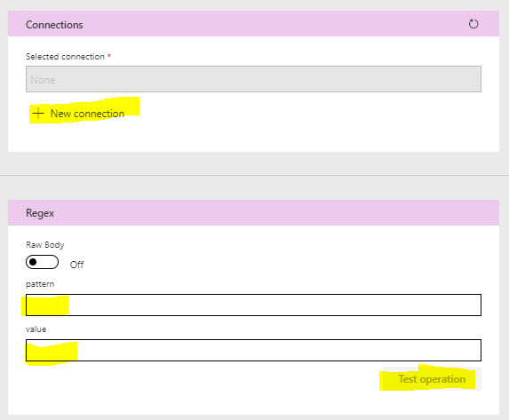The height and width of the screenshot is (420, 509).
Task: Select the Regex section title
Action: coord(40,213)
